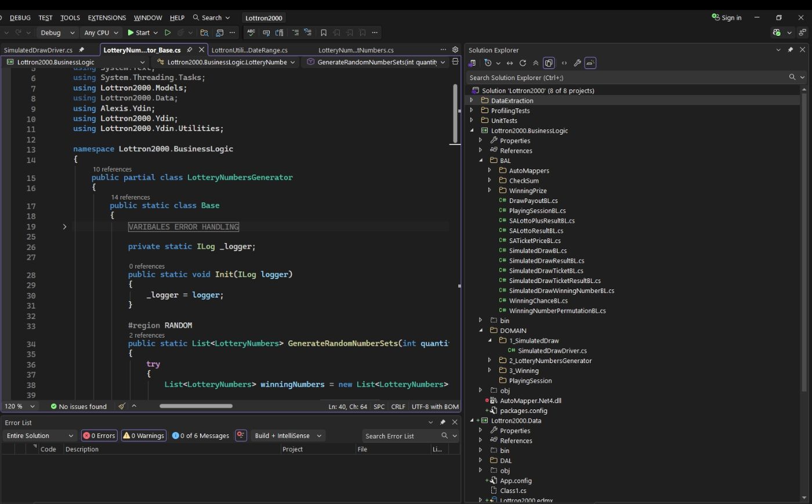
Task: Toggle the 0 Errors filter in Error List
Action: [x=99, y=436]
